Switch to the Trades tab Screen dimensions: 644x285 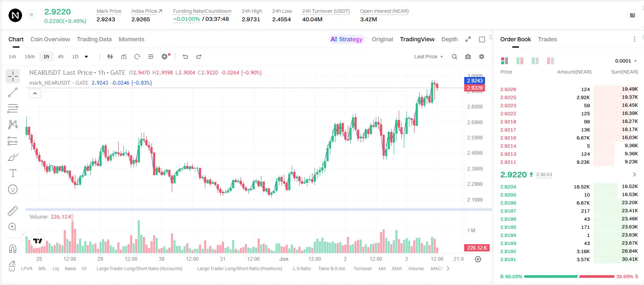point(547,39)
